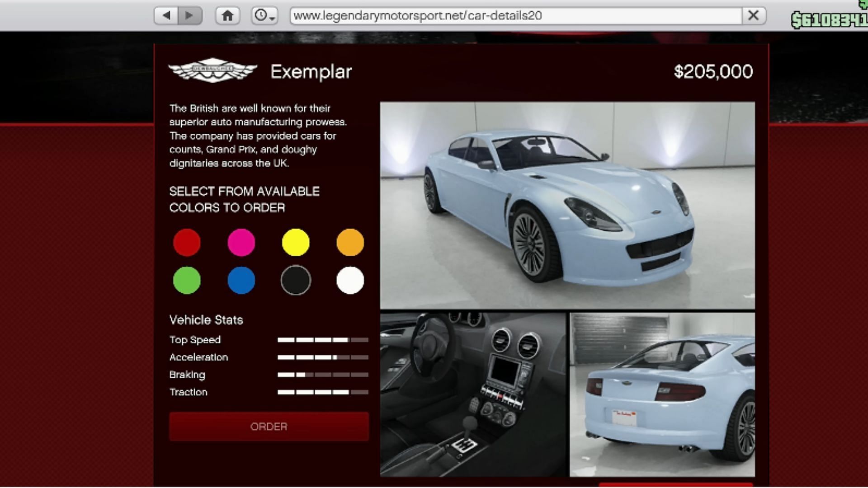Image resolution: width=868 pixels, height=488 pixels.
Task: Click the Top Speed stat bar
Action: pyautogui.click(x=323, y=340)
